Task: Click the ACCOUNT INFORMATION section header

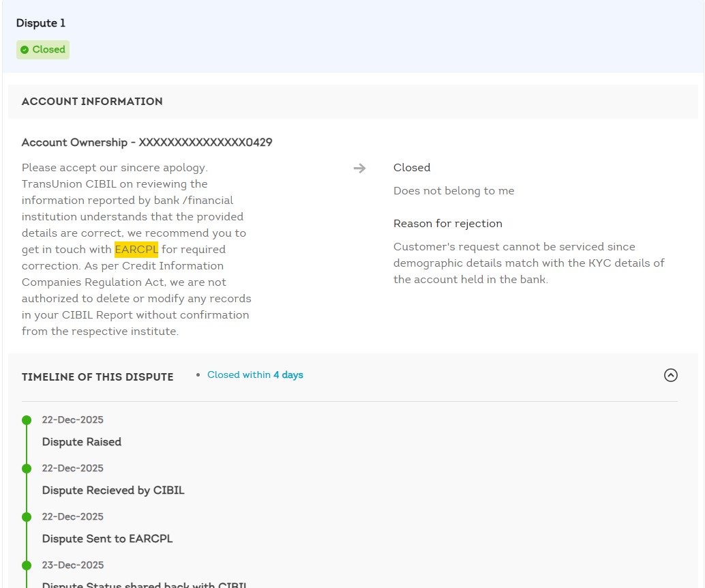Action: [92, 102]
